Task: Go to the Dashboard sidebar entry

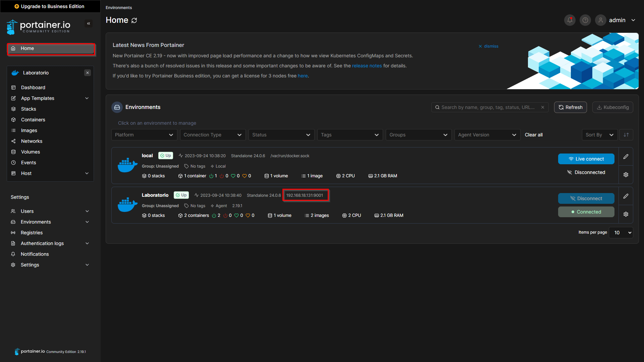Action: pyautogui.click(x=33, y=87)
